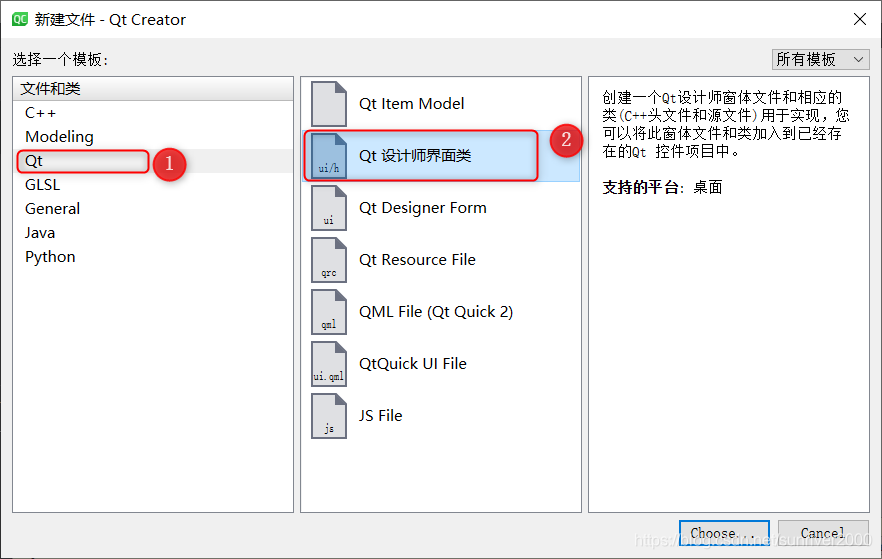
Task: Select C++ in the category list
Action: click(153, 113)
